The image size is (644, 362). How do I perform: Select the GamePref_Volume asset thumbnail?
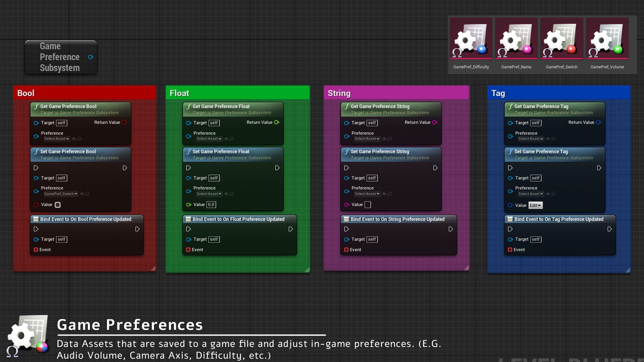(x=607, y=39)
